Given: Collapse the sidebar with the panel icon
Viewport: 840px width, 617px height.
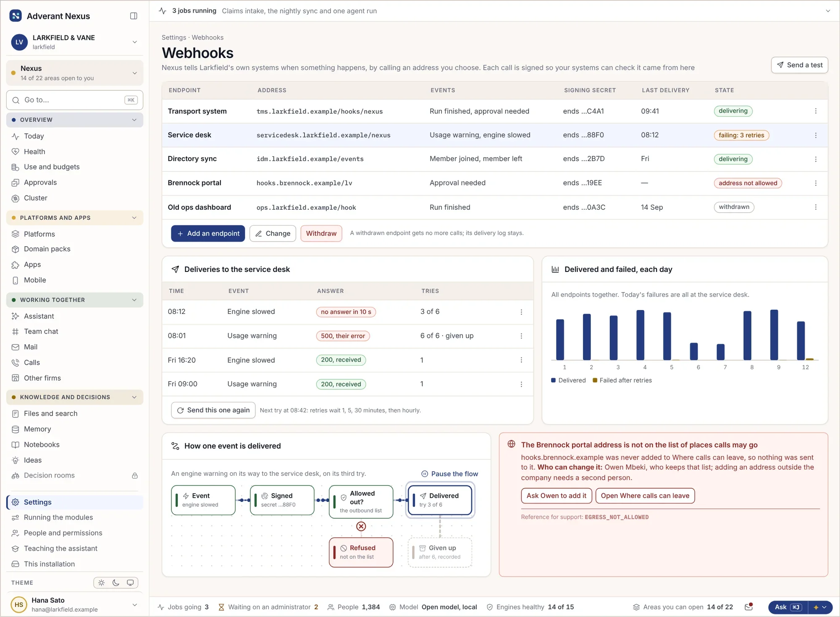Looking at the screenshot, I should coord(134,16).
